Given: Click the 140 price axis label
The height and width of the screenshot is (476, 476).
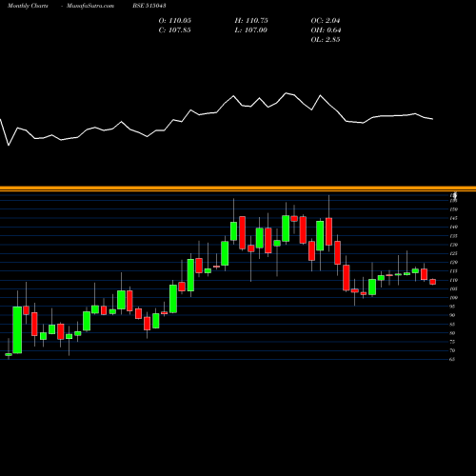Looking at the screenshot, I should pyautogui.click(x=453, y=228).
